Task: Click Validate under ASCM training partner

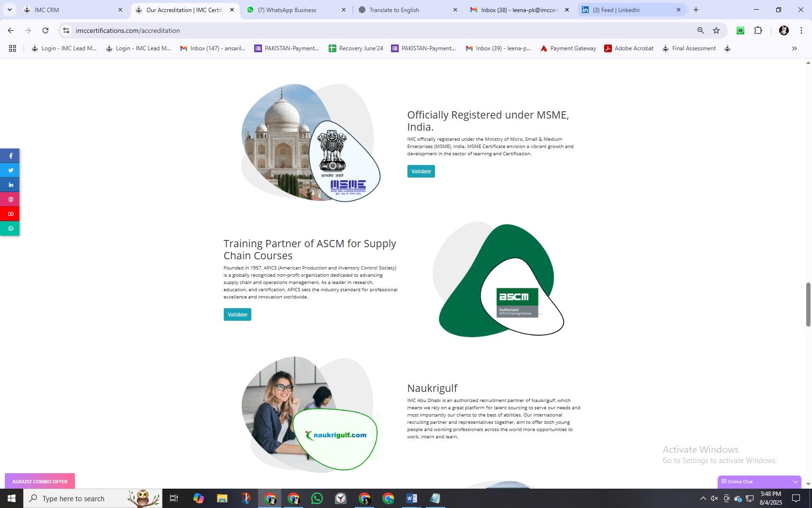Action: 237,314
